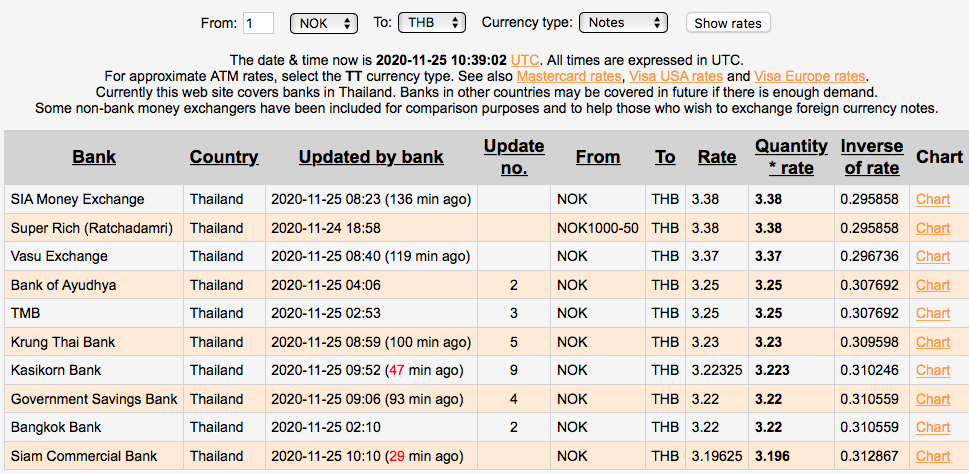Open the Visa Europe rates link
The width and height of the screenshot is (969, 474).
809,76
